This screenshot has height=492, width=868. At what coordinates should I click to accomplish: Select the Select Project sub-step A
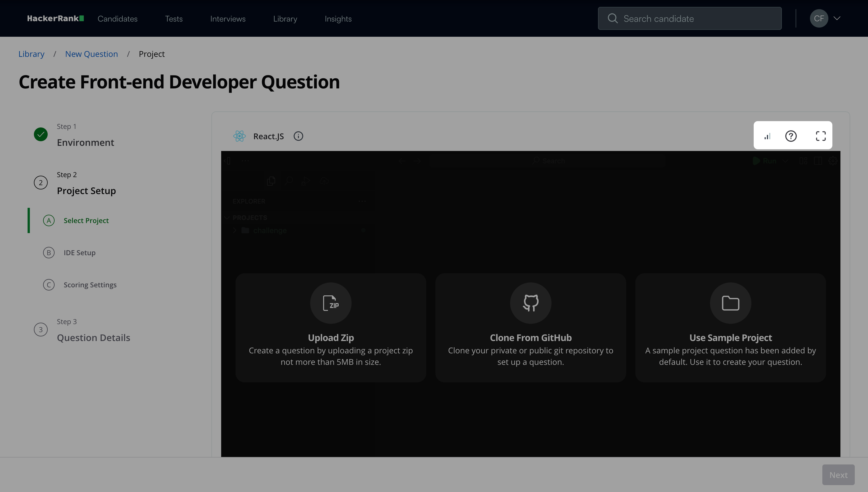[x=86, y=220]
